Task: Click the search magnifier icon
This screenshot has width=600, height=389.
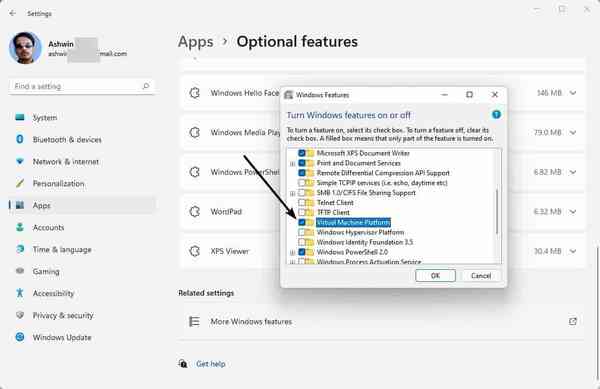Action: 145,86
